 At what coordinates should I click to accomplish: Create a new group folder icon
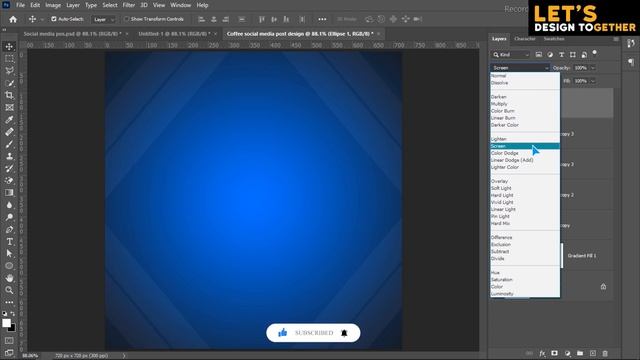pyautogui.click(x=580, y=353)
